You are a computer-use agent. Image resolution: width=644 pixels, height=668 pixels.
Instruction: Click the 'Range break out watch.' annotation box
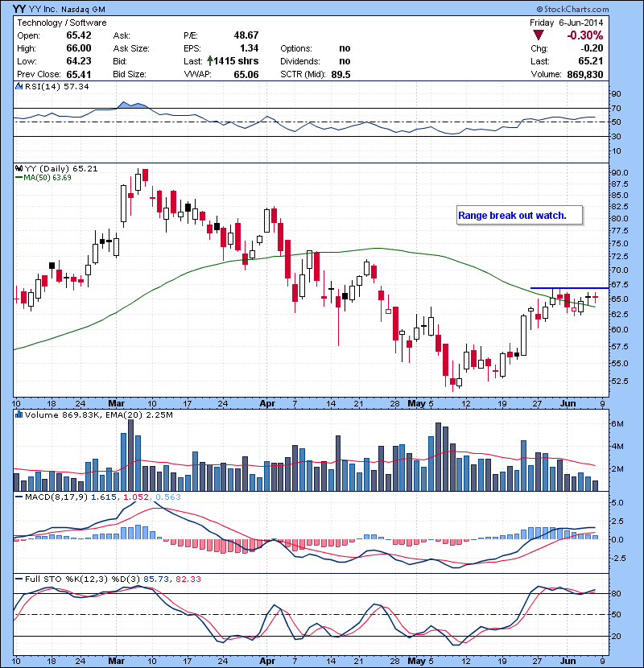click(519, 216)
